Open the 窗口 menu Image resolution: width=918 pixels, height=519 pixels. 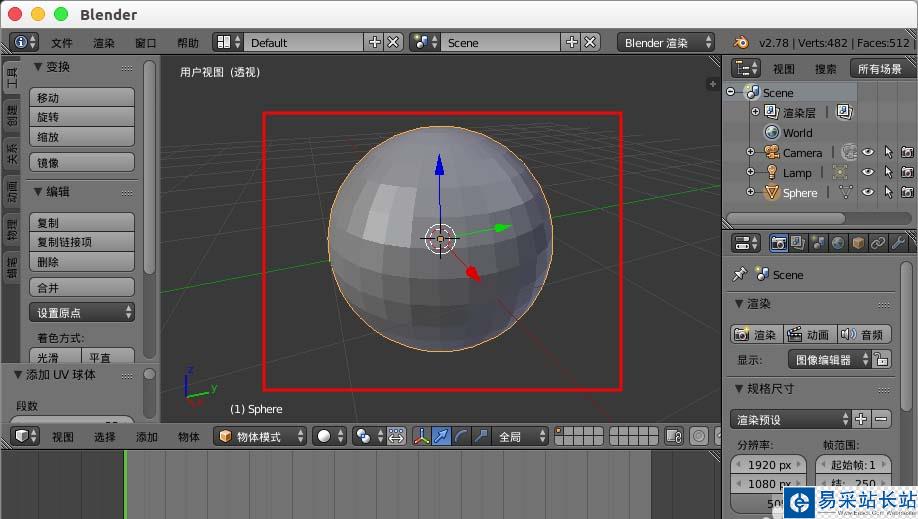[146, 43]
